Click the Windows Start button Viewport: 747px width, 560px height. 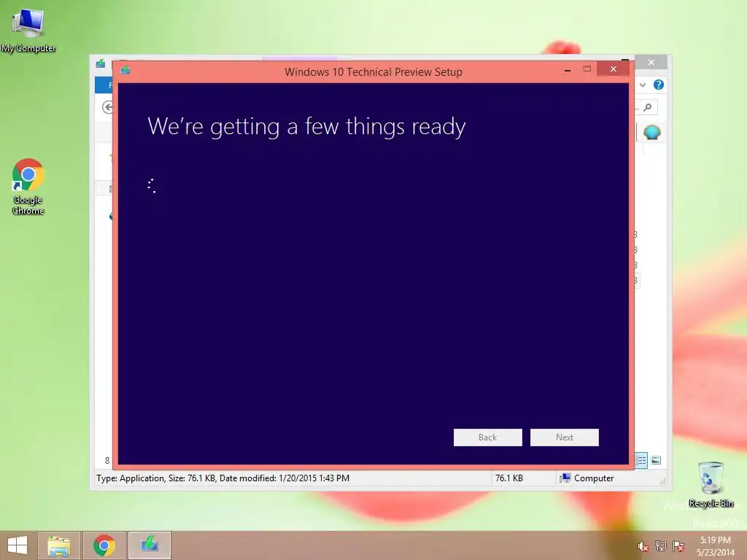click(x=18, y=545)
